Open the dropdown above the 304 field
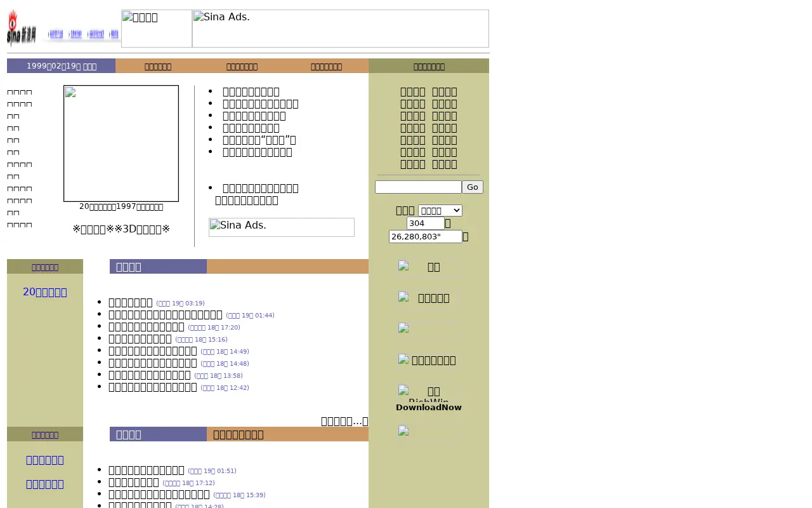This screenshot has width=812, height=508. (440, 210)
